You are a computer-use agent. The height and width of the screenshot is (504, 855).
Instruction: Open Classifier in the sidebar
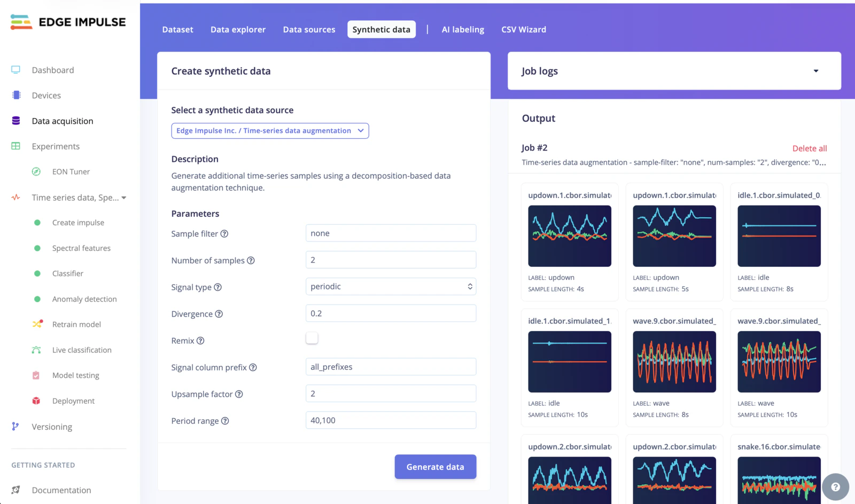(68, 273)
